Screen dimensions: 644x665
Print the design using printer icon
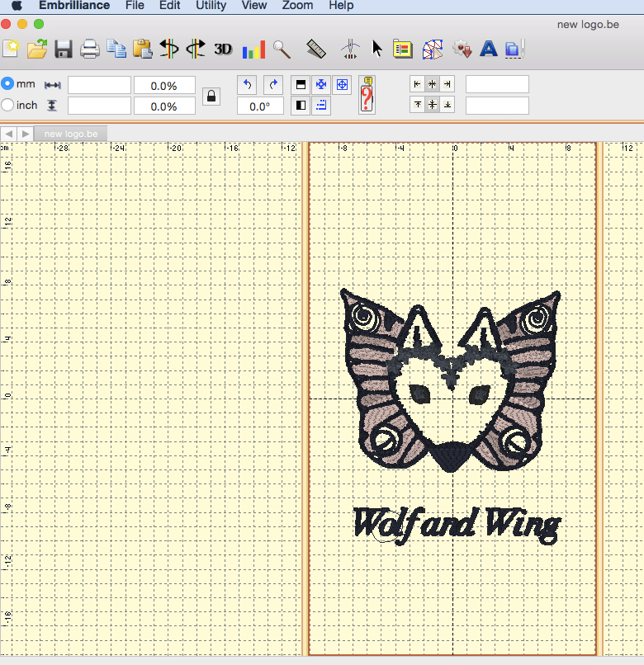[x=90, y=50]
